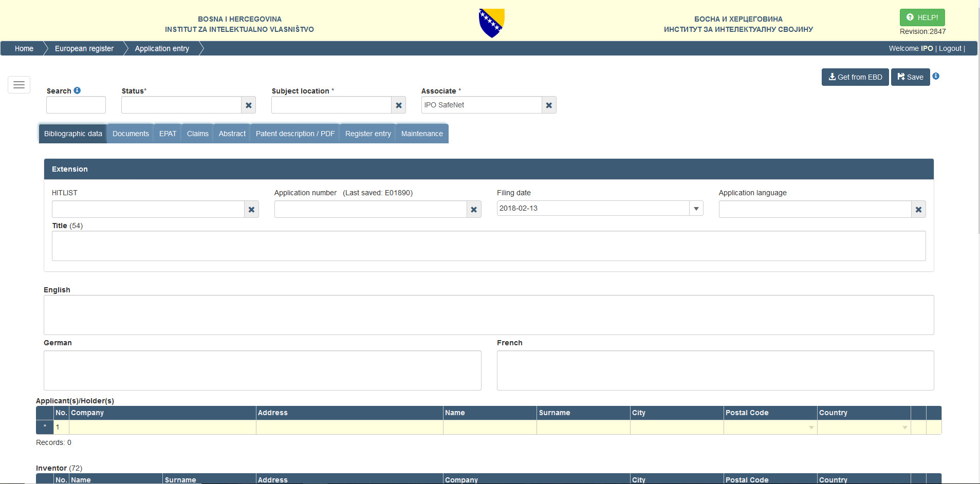Clear the Subject location field

(x=399, y=105)
